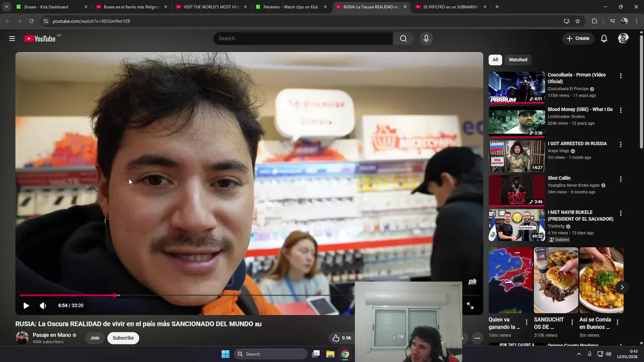
Task: Focus the YouTube search input field
Action: click(x=303, y=39)
